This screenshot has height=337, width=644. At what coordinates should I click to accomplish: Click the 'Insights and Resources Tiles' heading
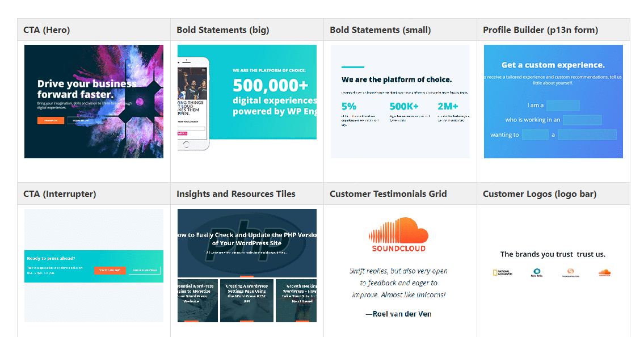click(235, 193)
